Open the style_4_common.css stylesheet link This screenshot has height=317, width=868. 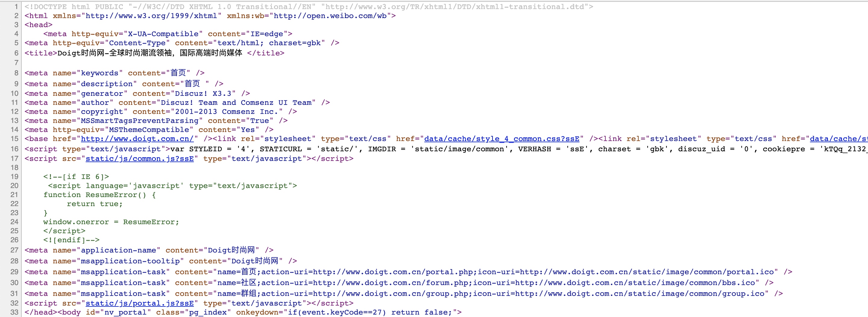pyautogui.click(x=502, y=139)
